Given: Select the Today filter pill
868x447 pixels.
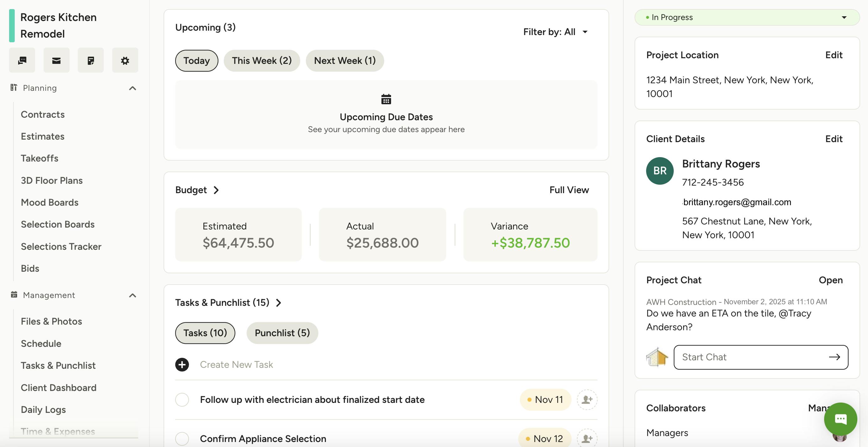Looking at the screenshot, I should (196, 61).
